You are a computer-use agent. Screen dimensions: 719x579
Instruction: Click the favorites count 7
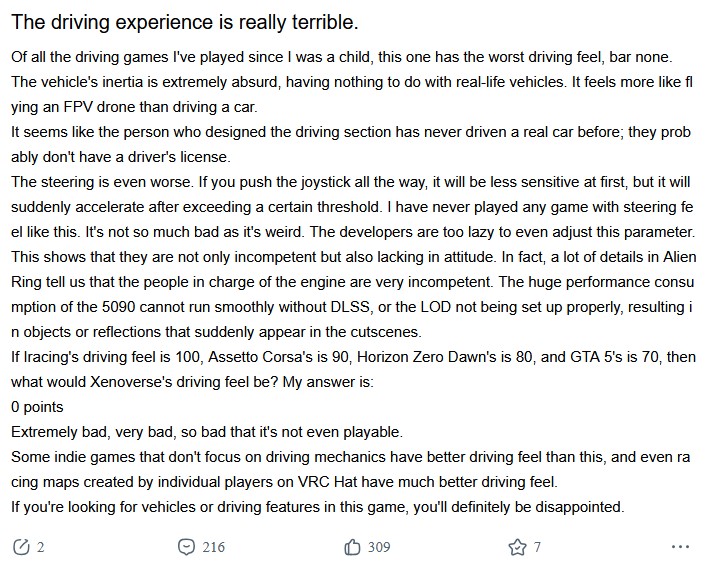tap(537, 547)
